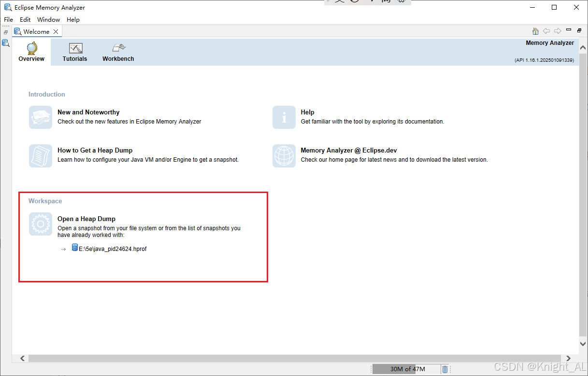
Task: Restore the Welcome view panel
Action: 579,30
